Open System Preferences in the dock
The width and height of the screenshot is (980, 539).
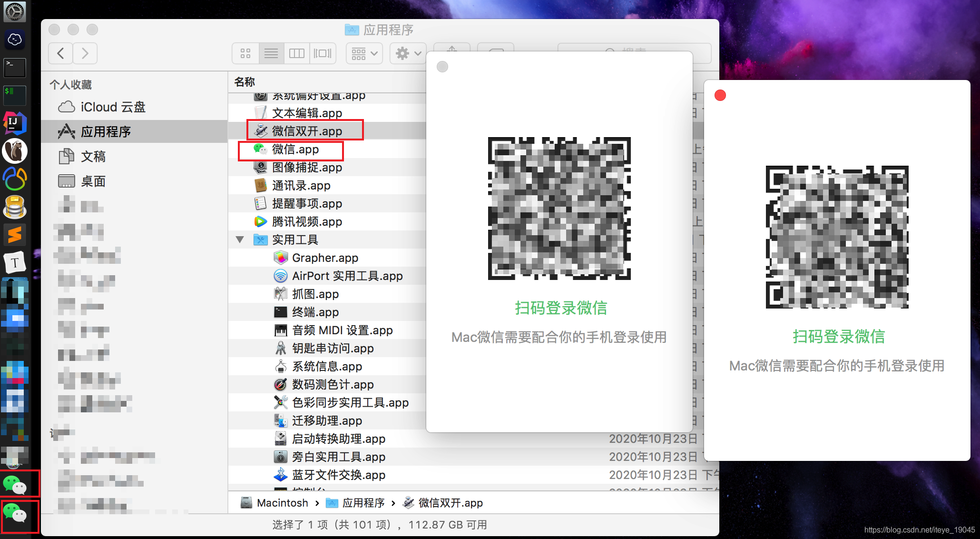(x=15, y=11)
